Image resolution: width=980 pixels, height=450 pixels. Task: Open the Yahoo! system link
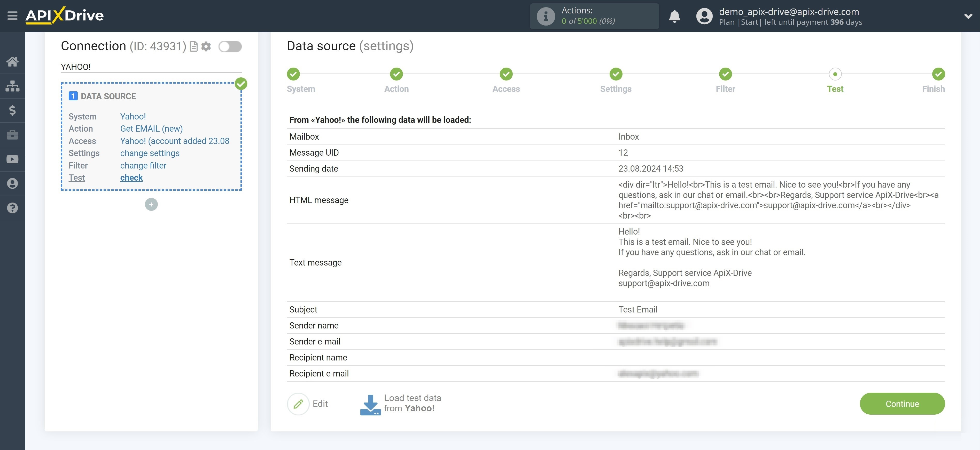coord(133,116)
